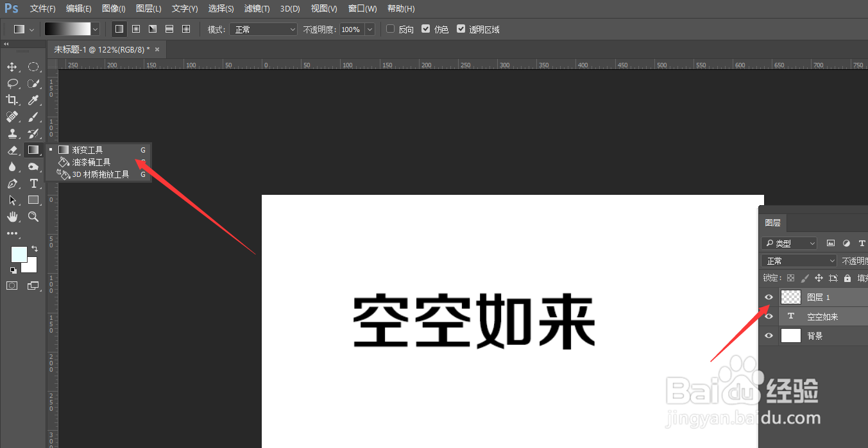Enable the 反向 (Reverse) checkbox
Screen dimensions: 868x448
pos(390,29)
